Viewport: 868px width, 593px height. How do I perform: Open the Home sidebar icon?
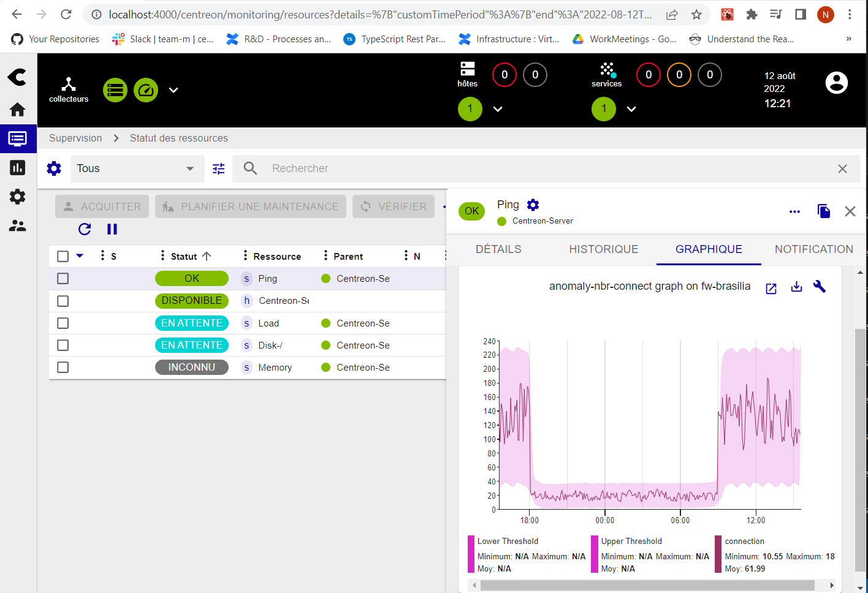pos(17,110)
